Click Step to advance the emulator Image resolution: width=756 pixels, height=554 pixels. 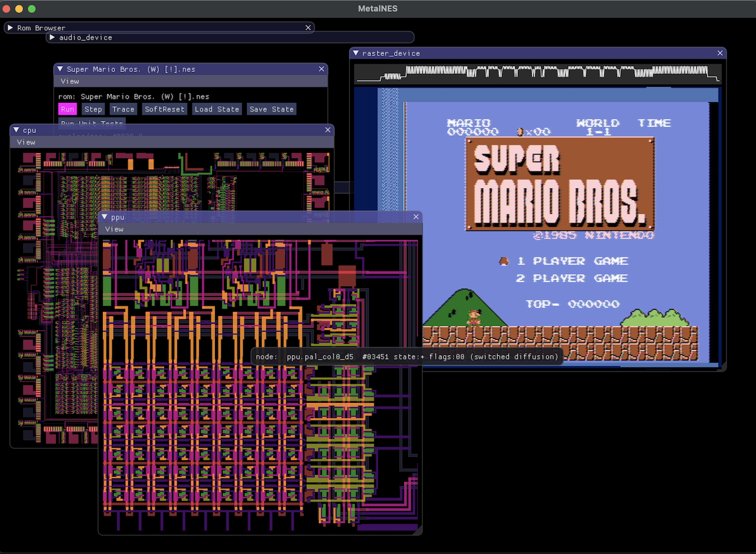click(x=93, y=109)
